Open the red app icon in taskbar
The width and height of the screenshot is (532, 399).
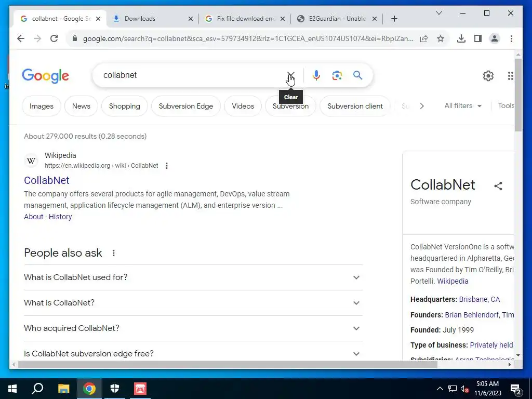pyautogui.click(x=140, y=389)
